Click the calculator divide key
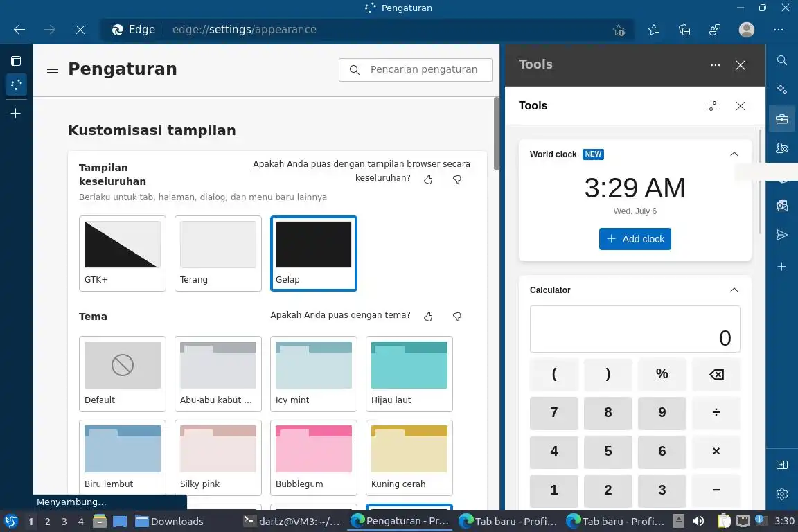Screen dimensions: 798x532 (x=716, y=413)
